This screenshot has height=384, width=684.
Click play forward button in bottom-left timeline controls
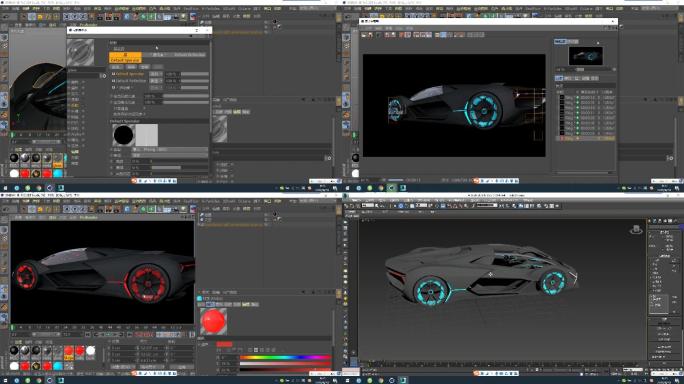[109, 334]
